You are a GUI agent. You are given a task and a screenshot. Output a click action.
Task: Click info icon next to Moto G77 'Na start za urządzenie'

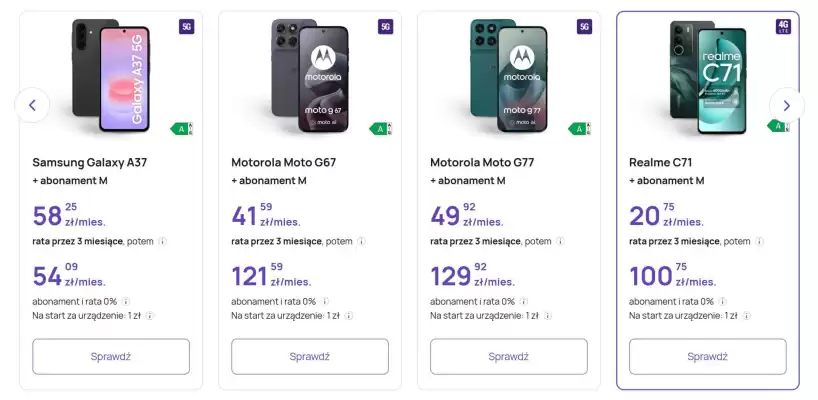point(548,316)
